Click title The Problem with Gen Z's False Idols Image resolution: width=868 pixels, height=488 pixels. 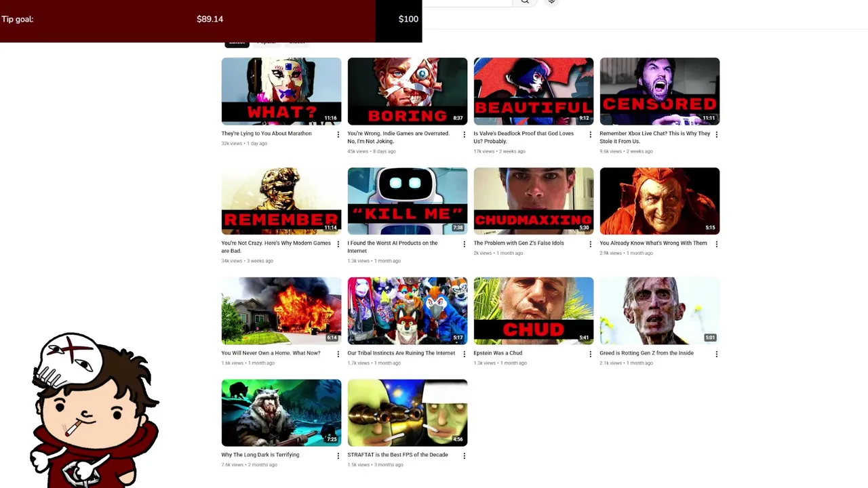pos(519,243)
